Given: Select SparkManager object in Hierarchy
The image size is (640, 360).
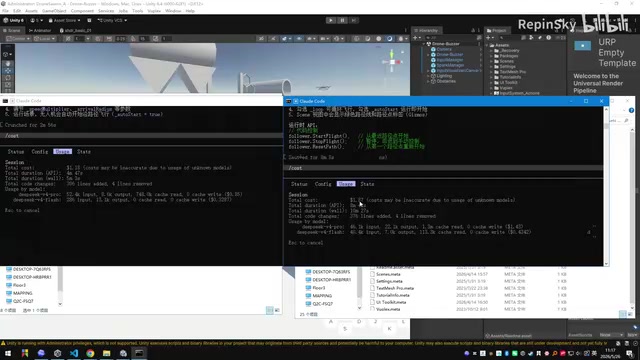Looking at the screenshot, I should [x=450, y=65].
